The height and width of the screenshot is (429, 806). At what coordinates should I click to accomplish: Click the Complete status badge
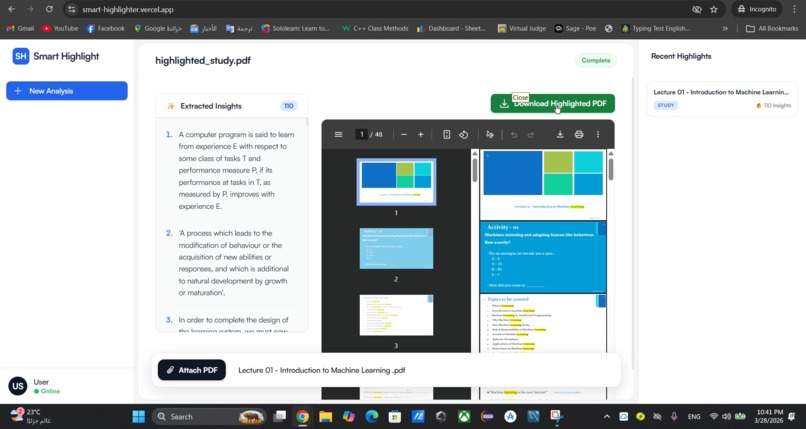click(596, 60)
